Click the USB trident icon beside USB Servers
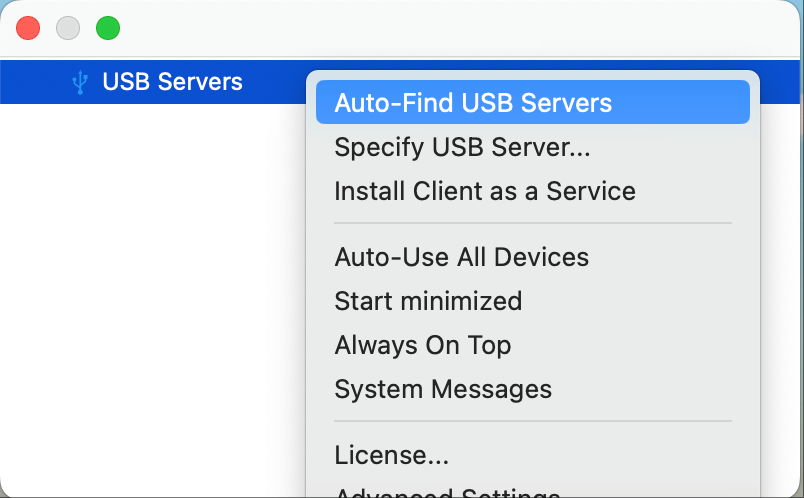 coord(81,82)
